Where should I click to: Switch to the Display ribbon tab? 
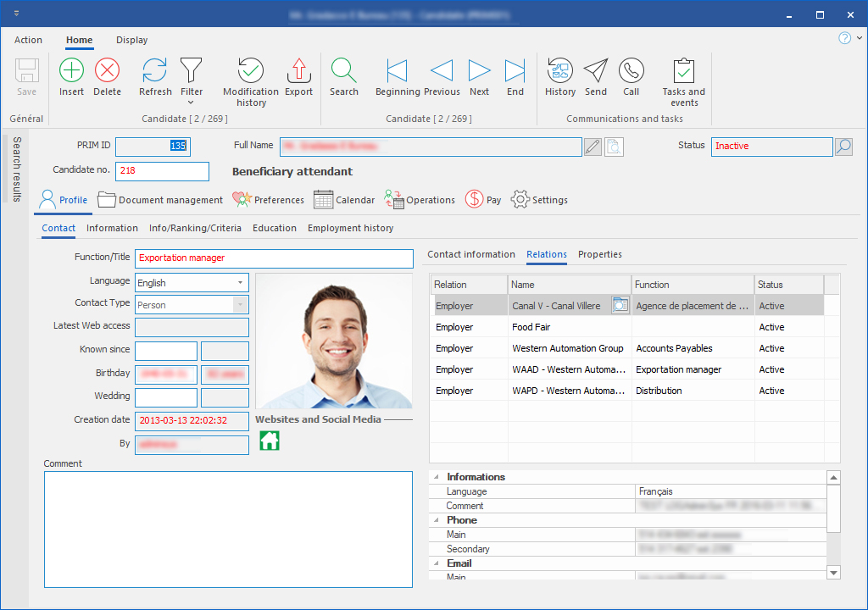(x=131, y=40)
